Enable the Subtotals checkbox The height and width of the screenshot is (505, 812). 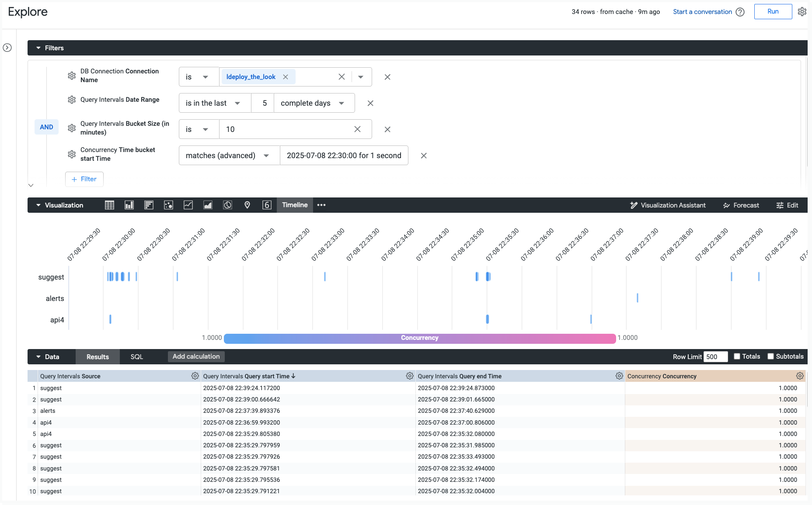(770, 356)
